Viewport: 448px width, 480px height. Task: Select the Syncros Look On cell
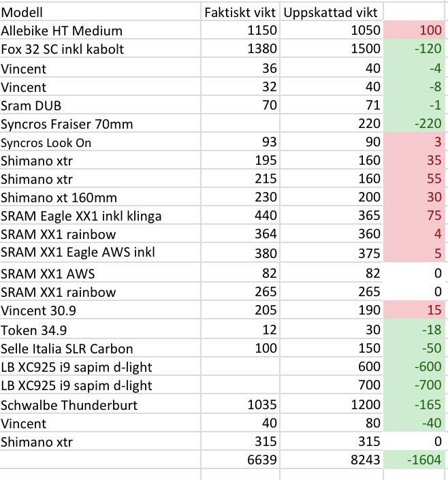click(x=100, y=142)
